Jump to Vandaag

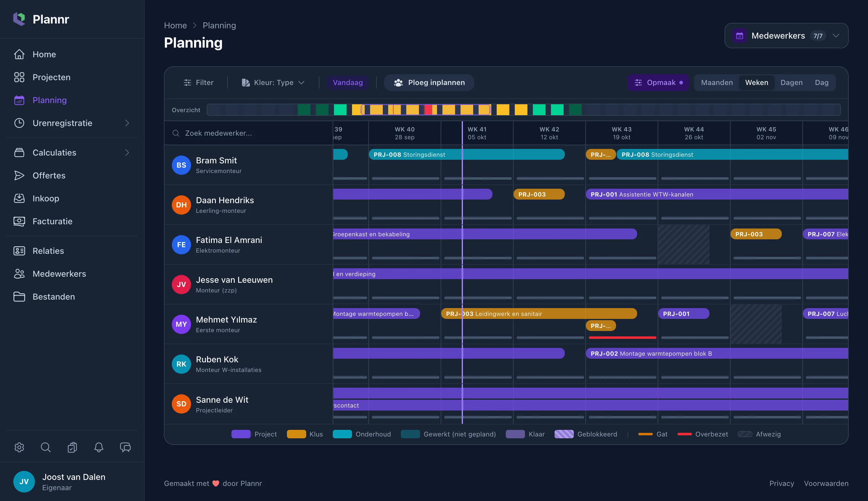pos(348,83)
